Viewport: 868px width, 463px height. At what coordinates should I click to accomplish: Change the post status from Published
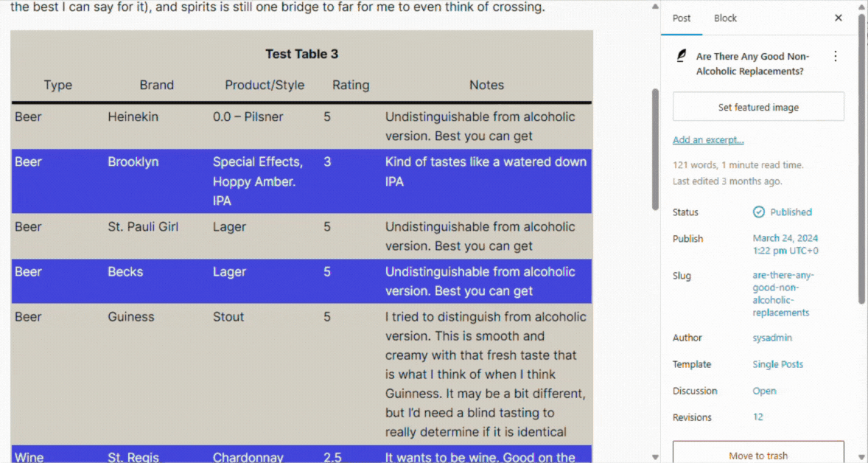click(x=790, y=212)
